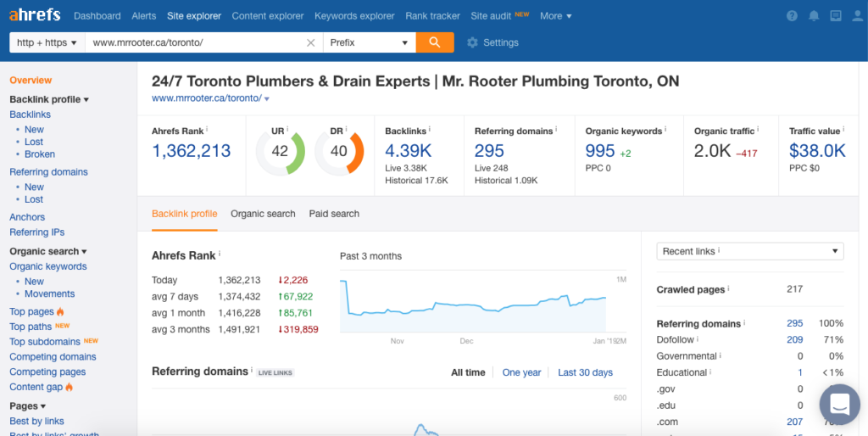Click the info icon next to Organic keywords
Screen dimensions: 868x436
pos(665,129)
